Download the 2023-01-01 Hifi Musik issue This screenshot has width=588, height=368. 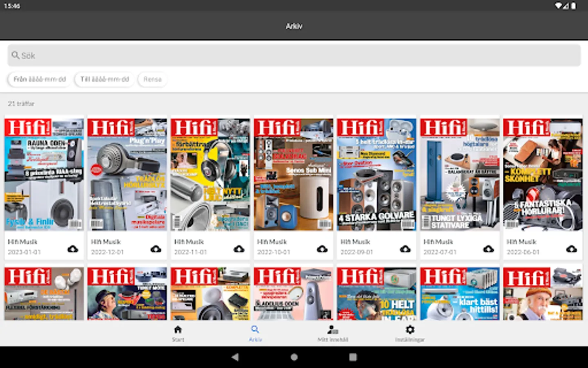point(73,249)
